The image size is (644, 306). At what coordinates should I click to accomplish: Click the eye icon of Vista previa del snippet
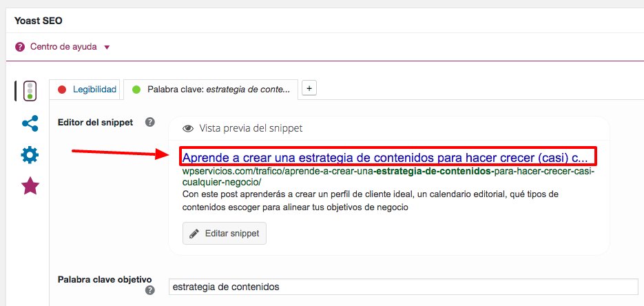click(x=188, y=129)
